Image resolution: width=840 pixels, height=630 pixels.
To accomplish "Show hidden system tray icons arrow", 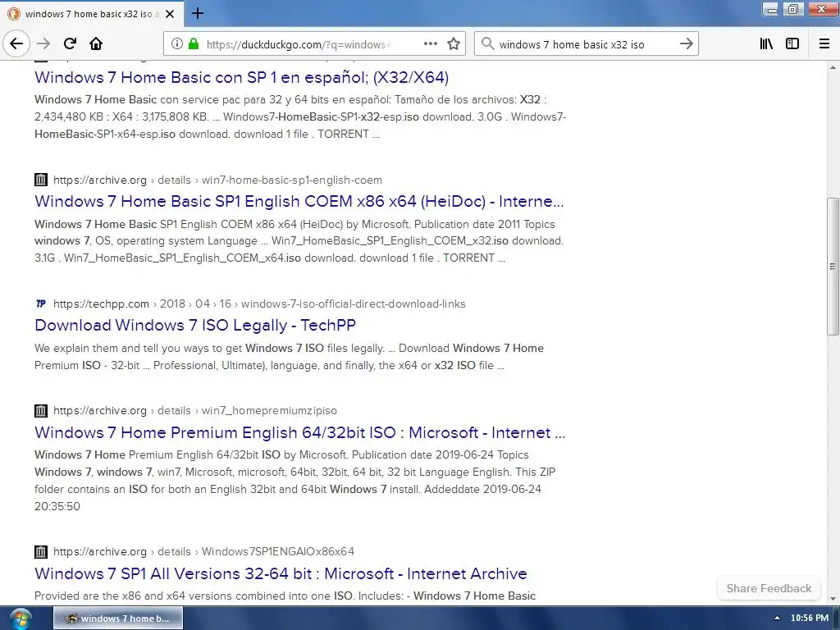I will [778, 618].
